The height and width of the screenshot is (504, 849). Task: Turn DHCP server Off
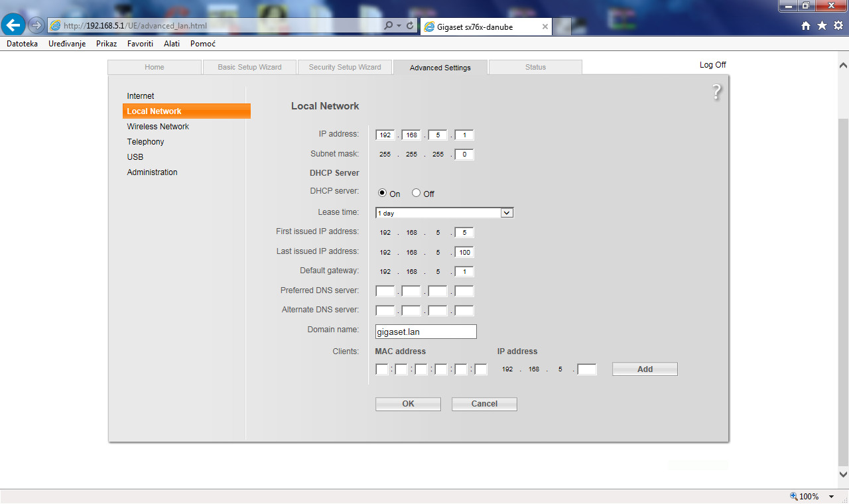[417, 193]
